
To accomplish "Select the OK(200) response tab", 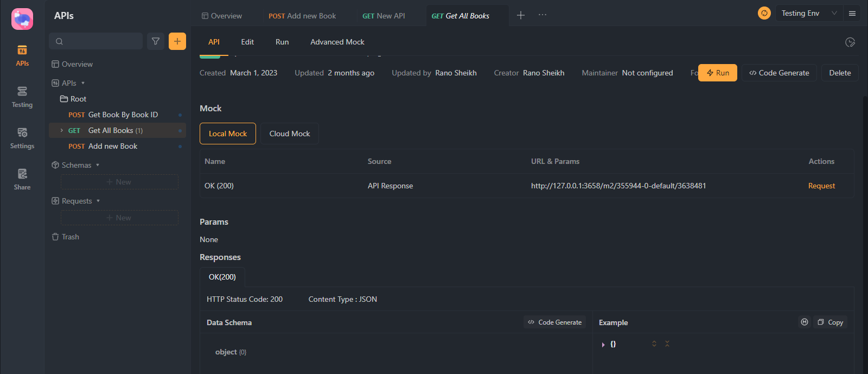I will 222,277.
